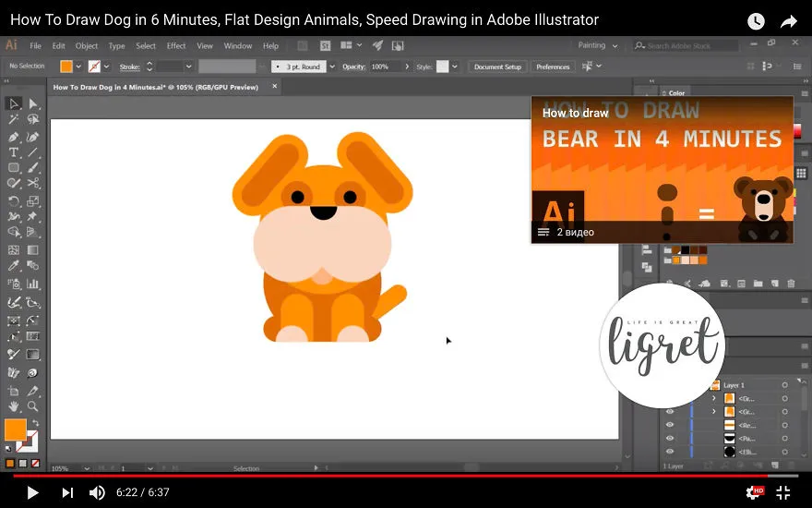Select the Pen tool in the toolbox
This screenshot has height=508, width=812.
[x=14, y=137]
